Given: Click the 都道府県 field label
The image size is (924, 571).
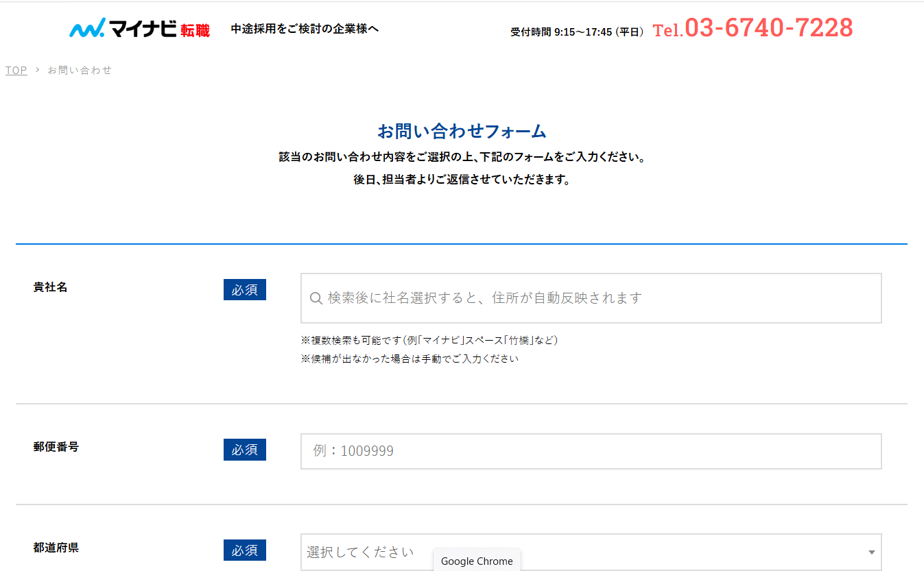Looking at the screenshot, I should pyautogui.click(x=56, y=548).
